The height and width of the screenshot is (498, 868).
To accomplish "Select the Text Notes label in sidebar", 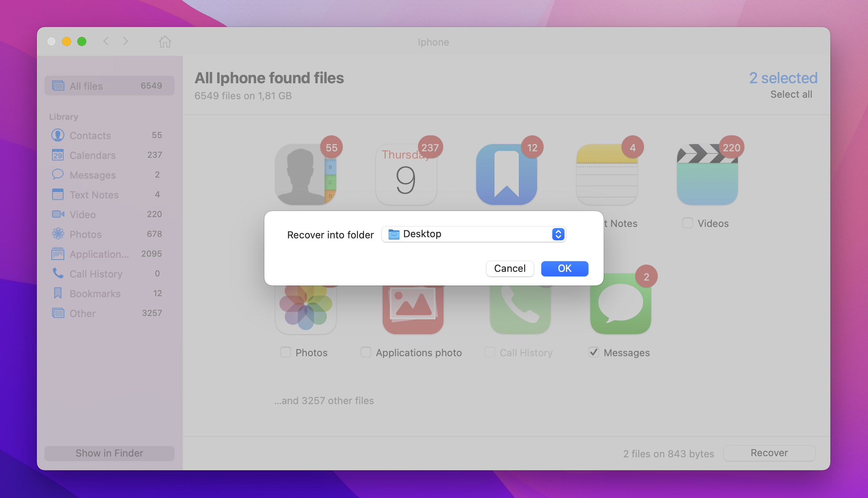I will (94, 195).
